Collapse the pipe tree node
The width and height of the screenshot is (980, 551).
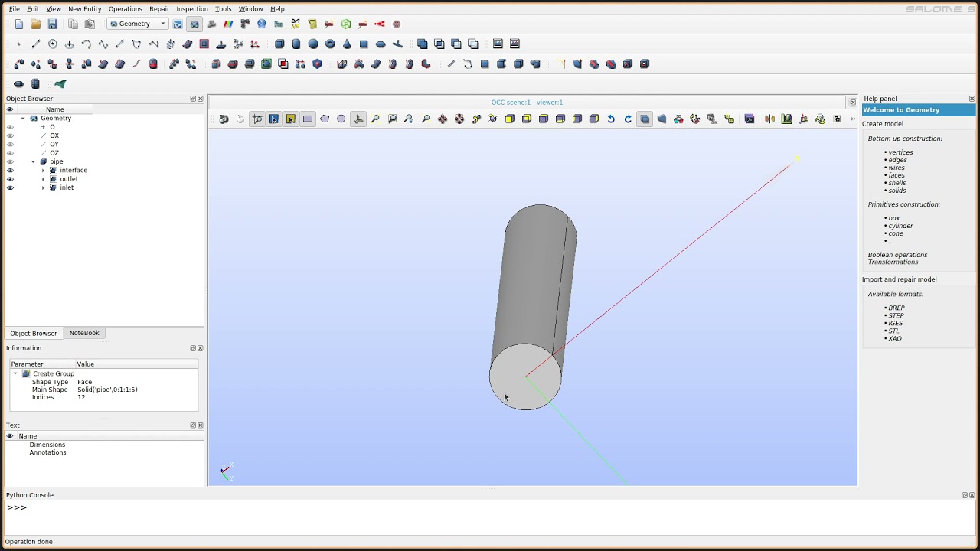(x=33, y=161)
